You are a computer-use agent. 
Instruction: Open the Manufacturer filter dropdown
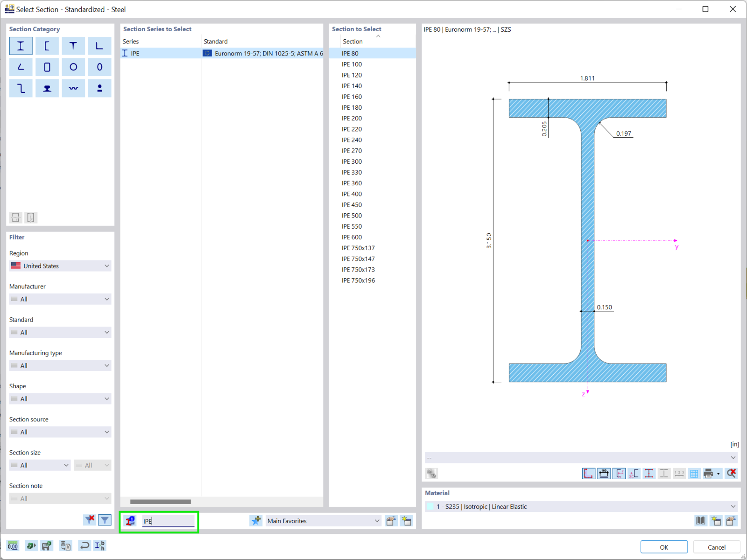[60, 299]
